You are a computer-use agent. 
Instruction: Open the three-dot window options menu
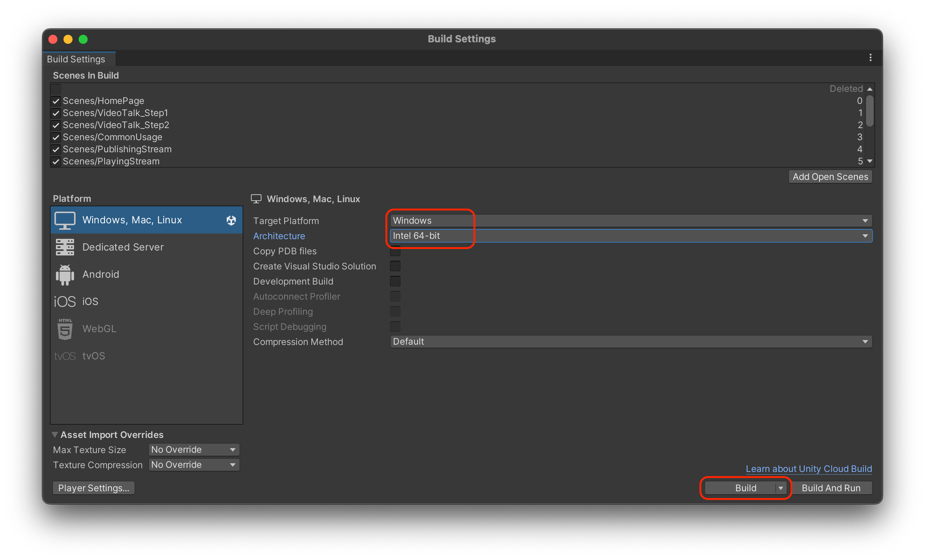point(870,57)
